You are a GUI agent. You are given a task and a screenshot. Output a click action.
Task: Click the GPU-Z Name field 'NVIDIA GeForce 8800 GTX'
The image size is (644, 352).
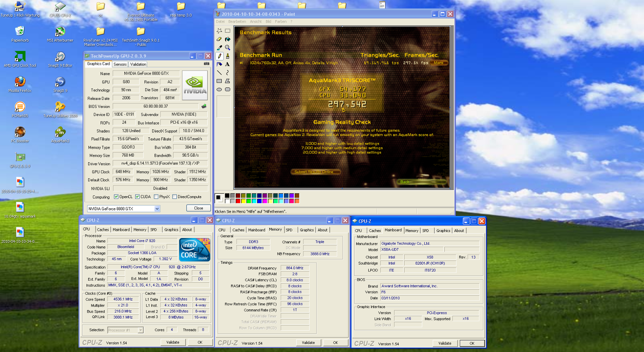[146, 73]
